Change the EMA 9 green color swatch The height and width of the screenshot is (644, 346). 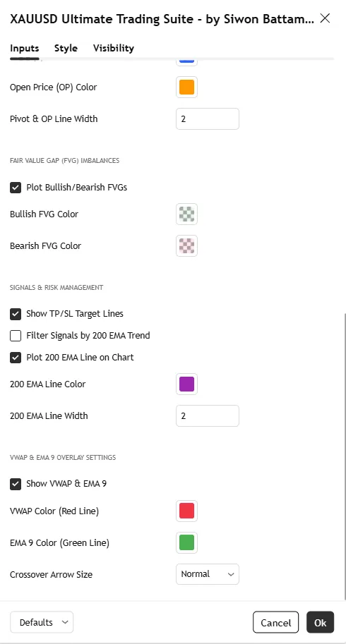186,542
